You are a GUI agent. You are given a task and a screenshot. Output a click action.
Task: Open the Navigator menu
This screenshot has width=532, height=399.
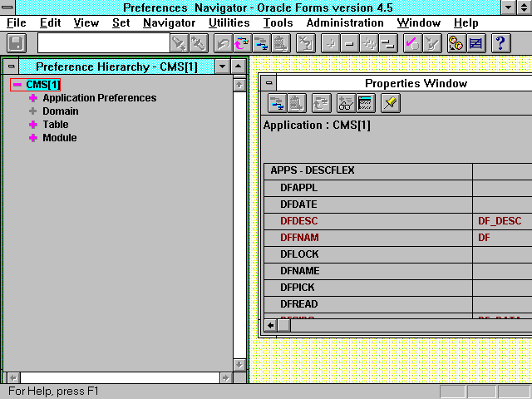point(169,23)
